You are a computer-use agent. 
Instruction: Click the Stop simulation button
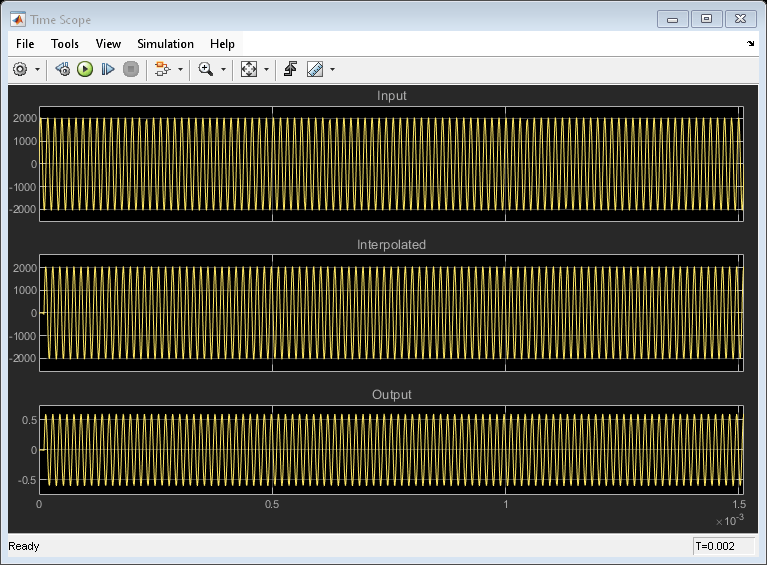[130, 70]
